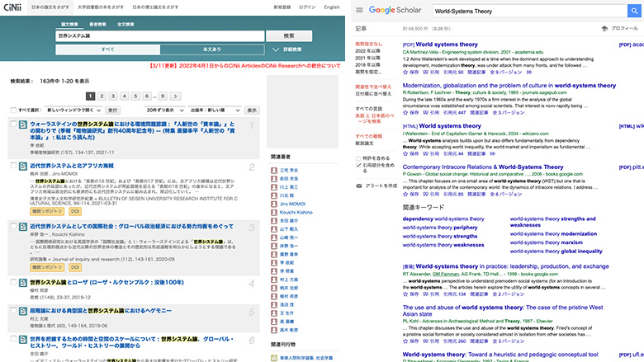Click the journal icon under 関連刊行物
The height and width of the screenshot is (362, 644).
click(x=274, y=358)
